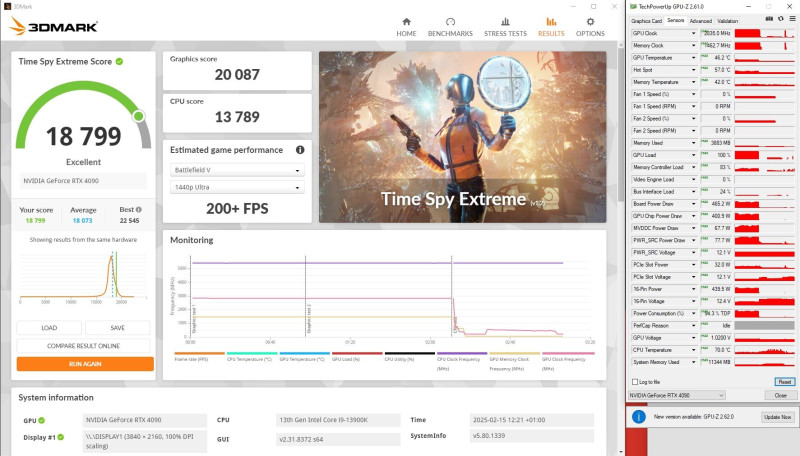Open the GPU-Z hamburger menu
This screenshot has height=456, width=800.
792,19
